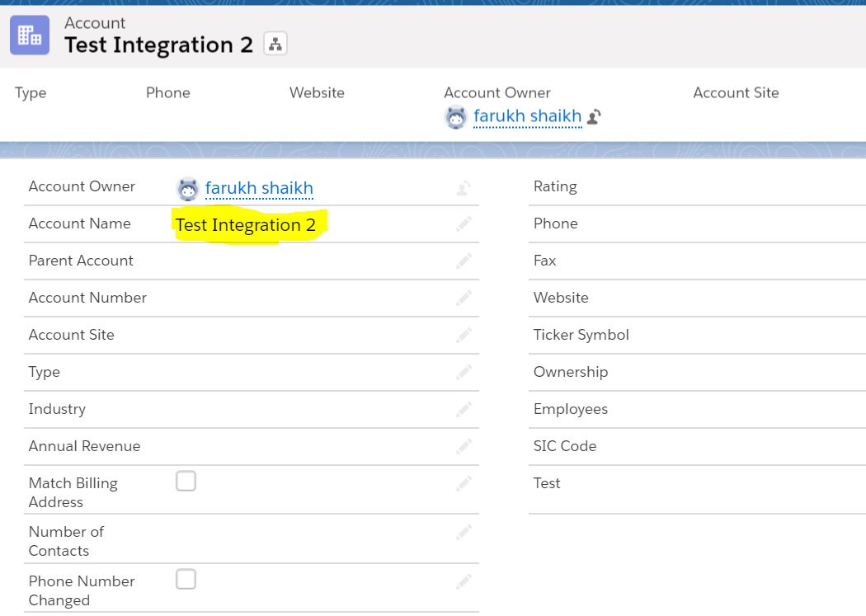Open the account hierarchy icon beside the title

275,45
